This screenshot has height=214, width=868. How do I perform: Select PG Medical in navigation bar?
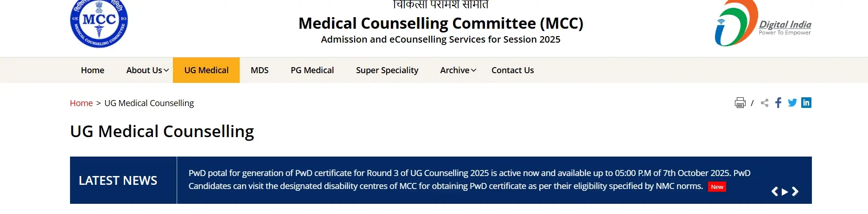point(312,70)
